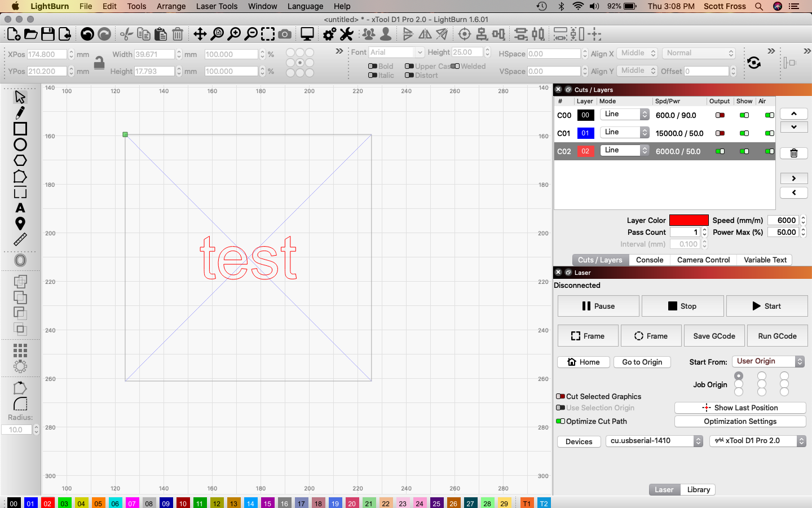This screenshot has width=812, height=508.
Task: Enable Cut Selected Graphics
Action: 561,396
